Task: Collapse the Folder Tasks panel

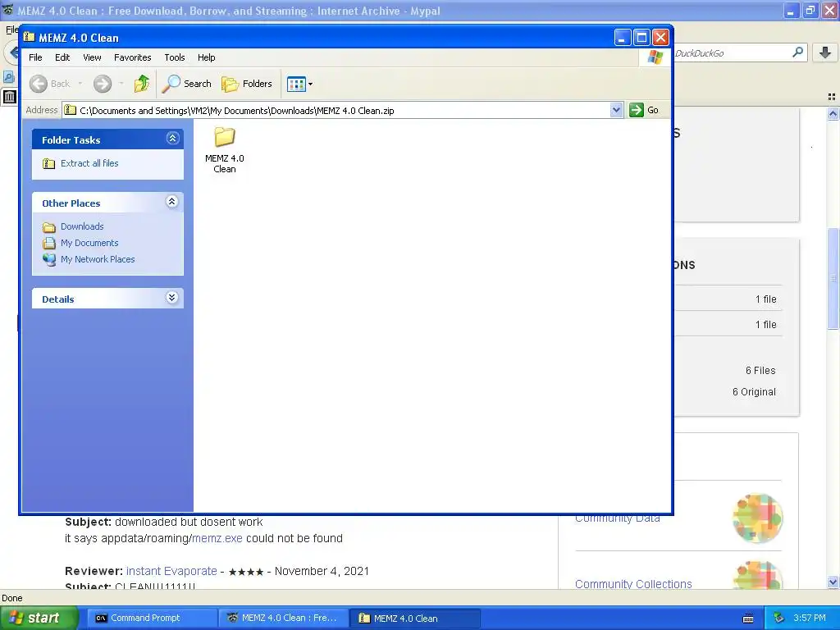Action: (x=172, y=139)
